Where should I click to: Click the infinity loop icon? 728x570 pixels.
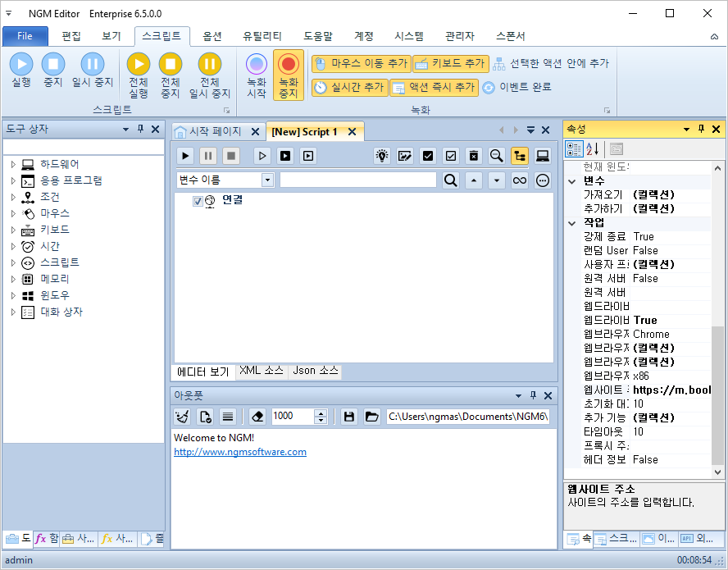point(520,180)
